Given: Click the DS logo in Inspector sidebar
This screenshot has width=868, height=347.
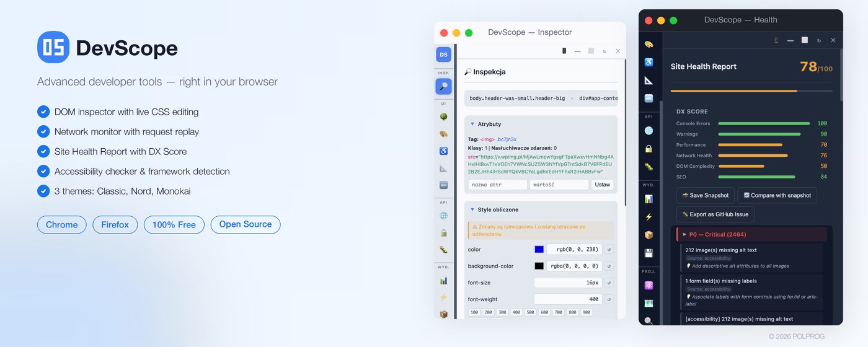Looking at the screenshot, I should point(443,55).
